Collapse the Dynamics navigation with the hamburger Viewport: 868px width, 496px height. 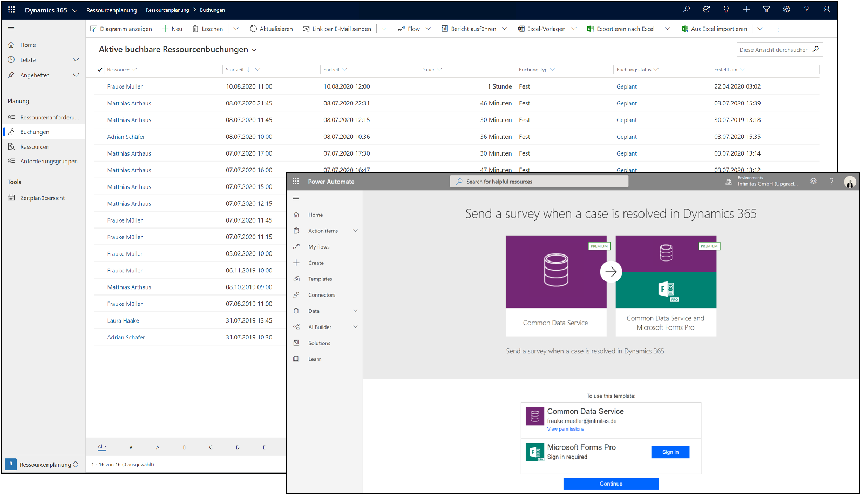(10, 29)
